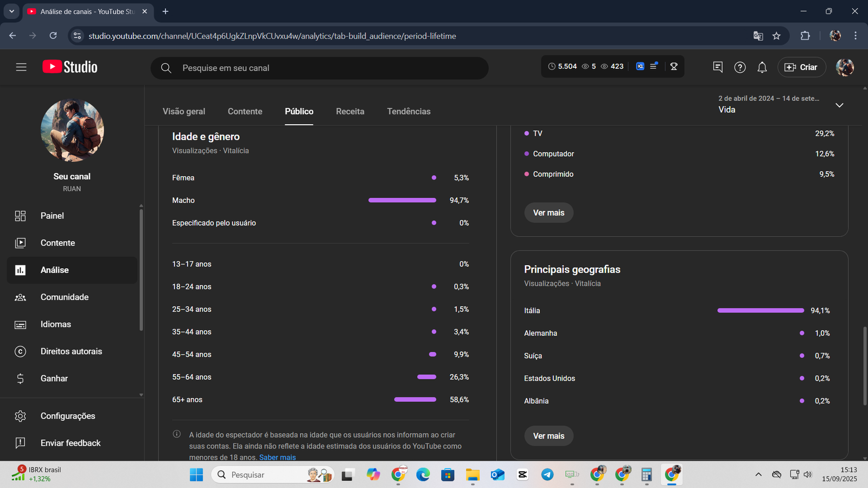The width and height of the screenshot is (868, 488).
Task: Click the Painel dashboard sidebar icon
Action: [21, 216]
